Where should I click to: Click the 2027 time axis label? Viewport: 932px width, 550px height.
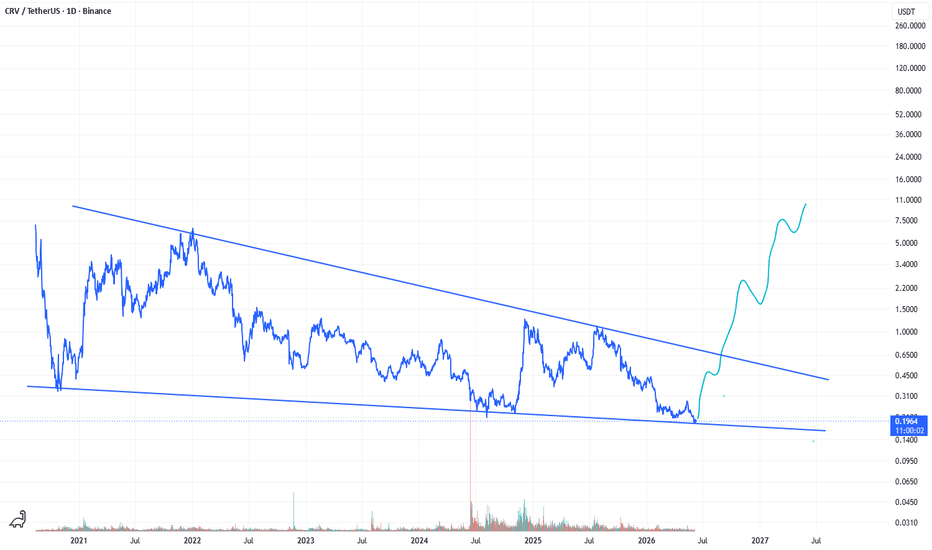pyautogui.click(x=760, y=540)
